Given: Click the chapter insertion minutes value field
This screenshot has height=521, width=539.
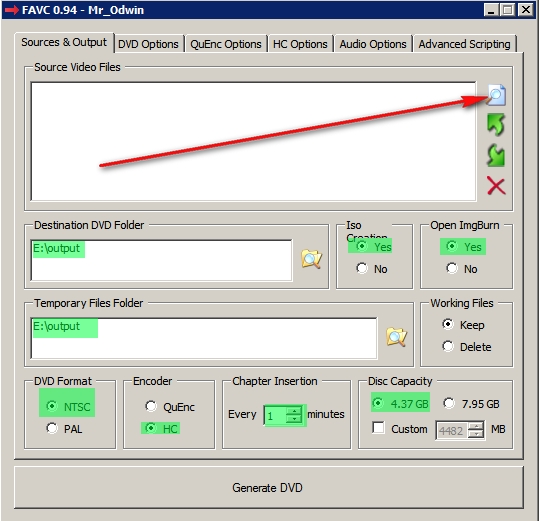Looking at the screenshot, I should pos(275,415).
